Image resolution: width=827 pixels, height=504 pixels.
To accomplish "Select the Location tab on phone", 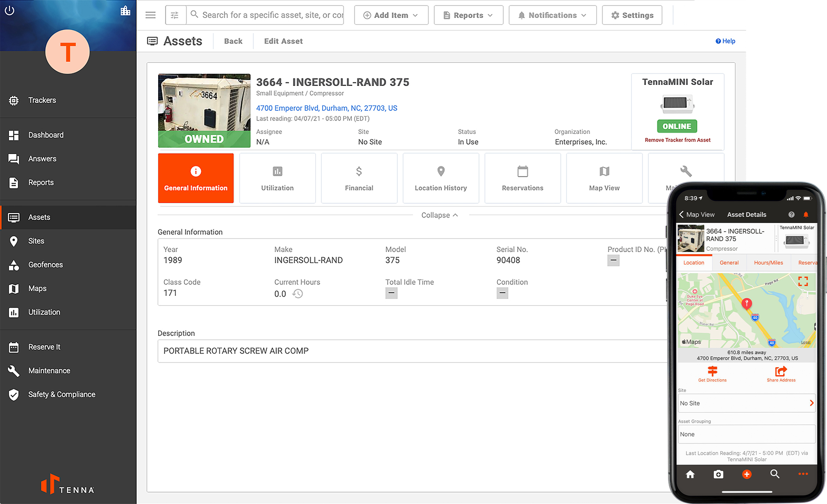I will [x=694, y=263].
